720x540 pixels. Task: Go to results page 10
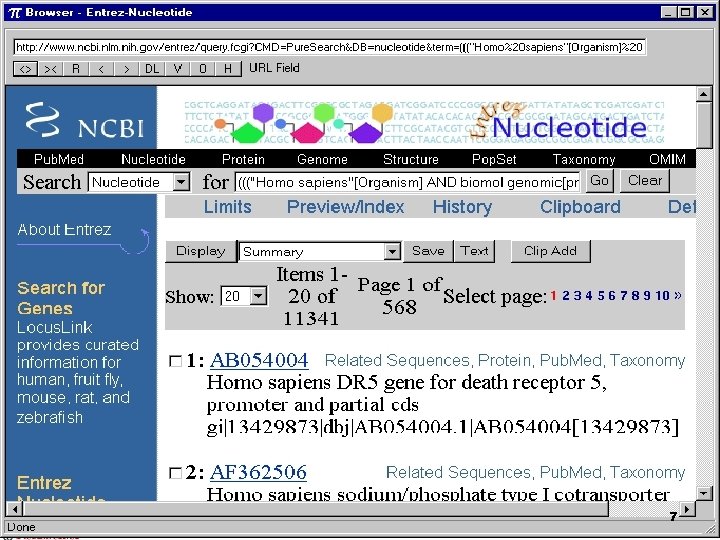[663, 295]
